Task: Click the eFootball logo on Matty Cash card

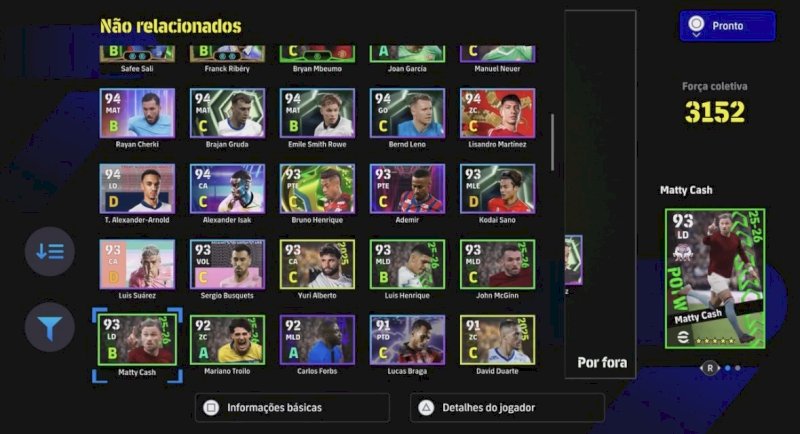Action: click(x=683, y=338)
